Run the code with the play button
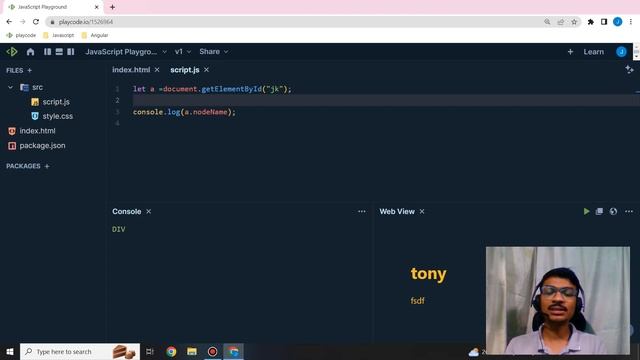Screen dimensions: 640x360 click(x=587, y=211)
